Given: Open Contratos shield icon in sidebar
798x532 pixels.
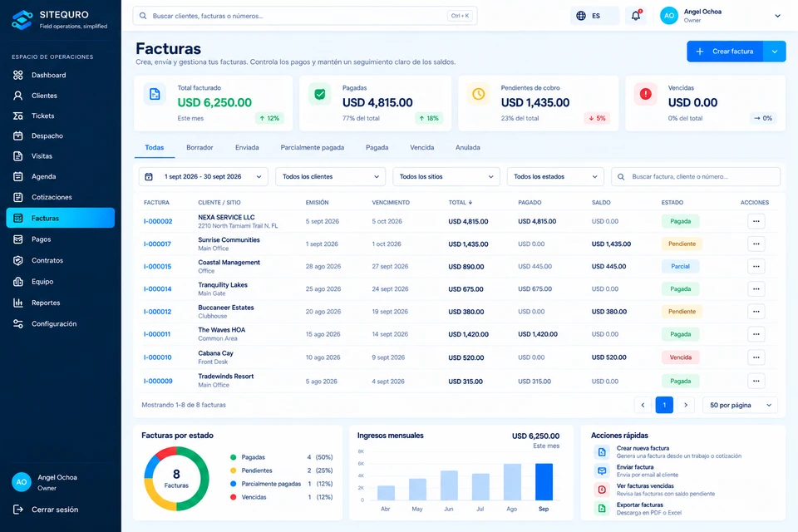Looking at the screenshot, I should pos(17,261).
